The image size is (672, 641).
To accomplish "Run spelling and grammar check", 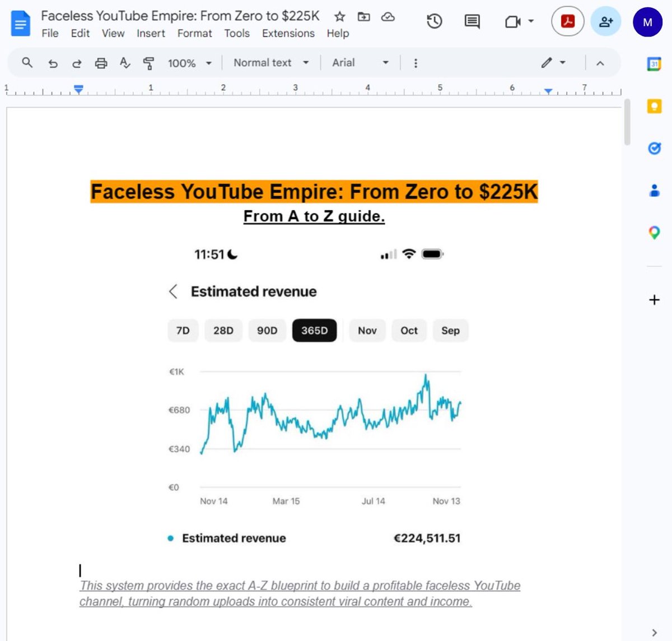I will (125, 63).
